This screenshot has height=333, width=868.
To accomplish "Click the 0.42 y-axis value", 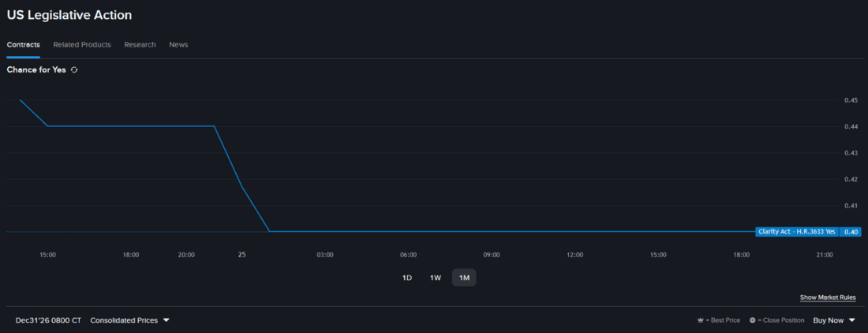I will 851,179.
